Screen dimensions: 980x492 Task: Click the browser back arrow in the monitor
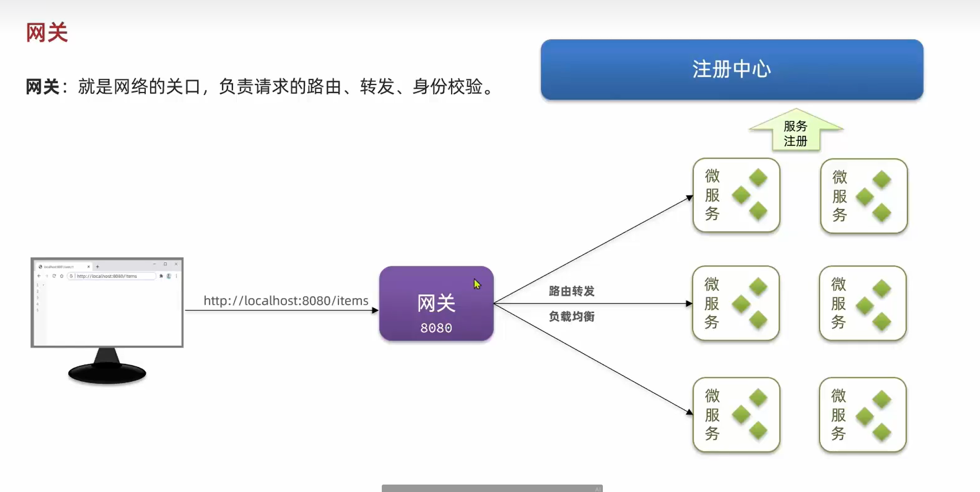[39, 276]
